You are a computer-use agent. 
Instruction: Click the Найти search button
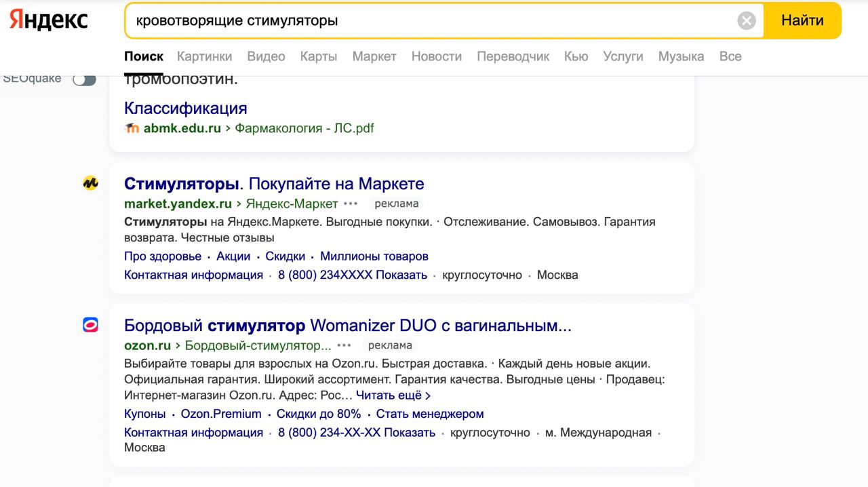[802, 20]
